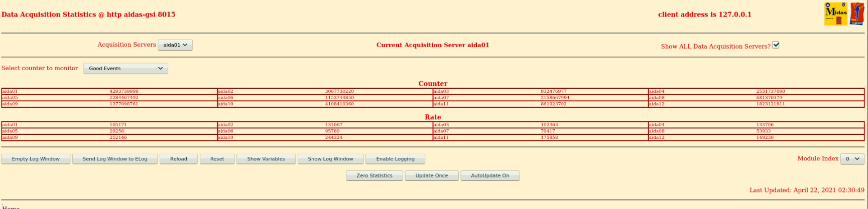Select rate value 29256
Viewport: 868px width, 209px height.
(116, 131)
